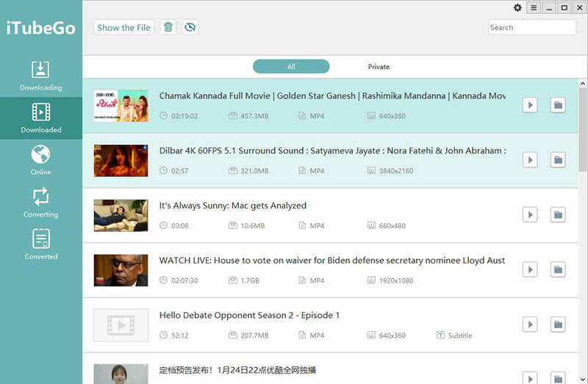
Task: Play Chamak Kannada Full Movie video
Action: pyautogui.click(x=530, y=105)
